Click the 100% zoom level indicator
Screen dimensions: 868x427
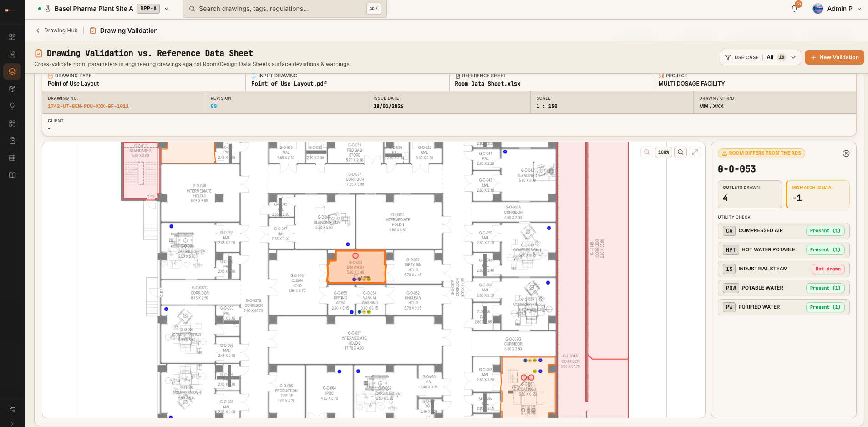(x=664, y=152)
